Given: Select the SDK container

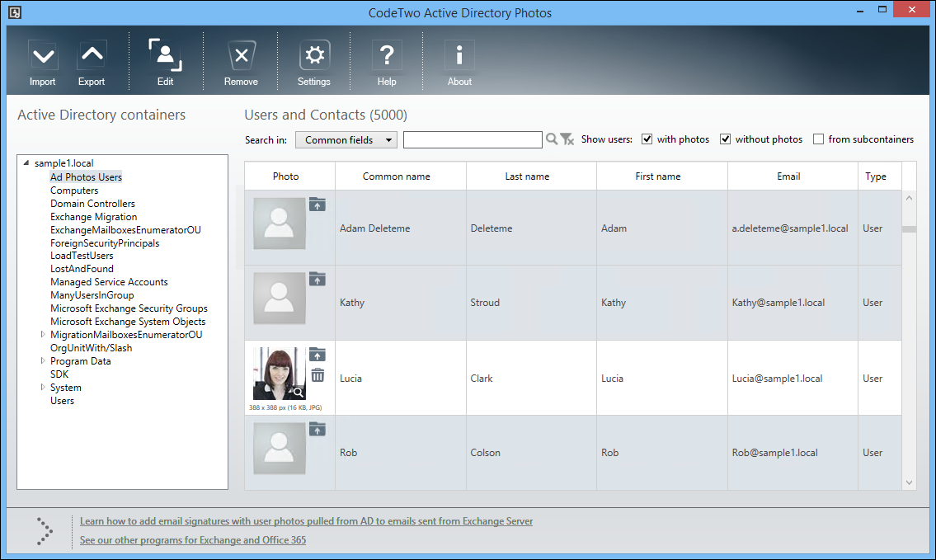Looking at the screenshot, I should click(59, 374).
